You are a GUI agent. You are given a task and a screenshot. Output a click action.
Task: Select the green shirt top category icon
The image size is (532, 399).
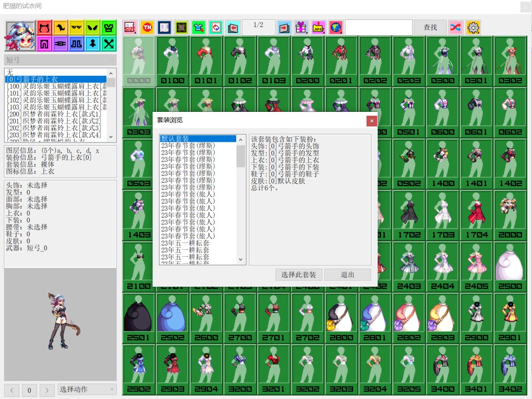click(x=109, y=28)
